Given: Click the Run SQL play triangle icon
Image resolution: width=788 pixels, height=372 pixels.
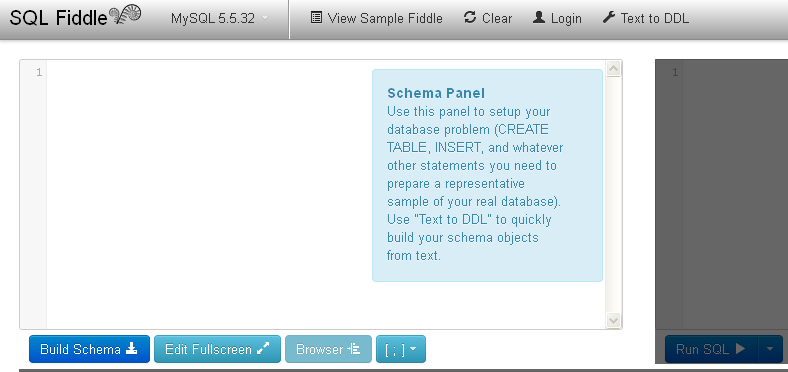Looking at the screenshot, I should point(740,348).
